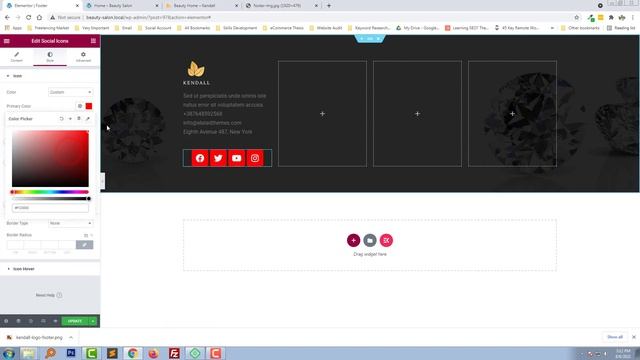
Task: Open the eCommerce Thesis bookmark folder
Action: click(283, 28)
